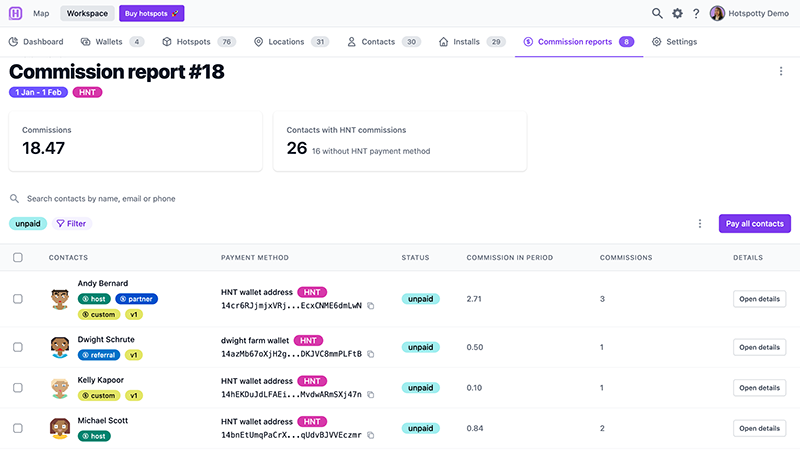Image resolution: width=800 pixels, height=456 pixels.
Task: Click the search icon beside contacts search
Action: click(14, 198)
